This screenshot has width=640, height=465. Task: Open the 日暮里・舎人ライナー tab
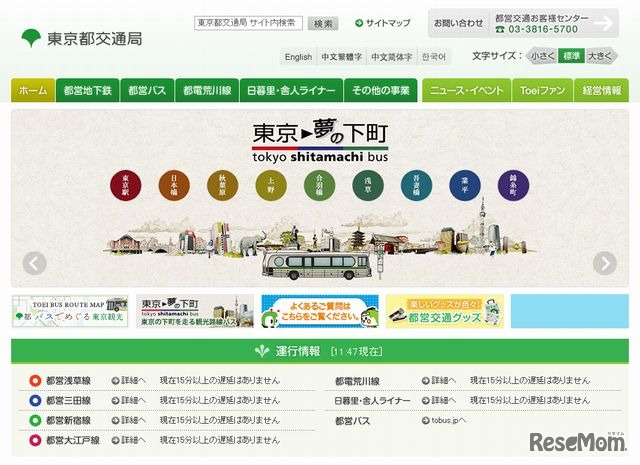click(x=291, y=90)
